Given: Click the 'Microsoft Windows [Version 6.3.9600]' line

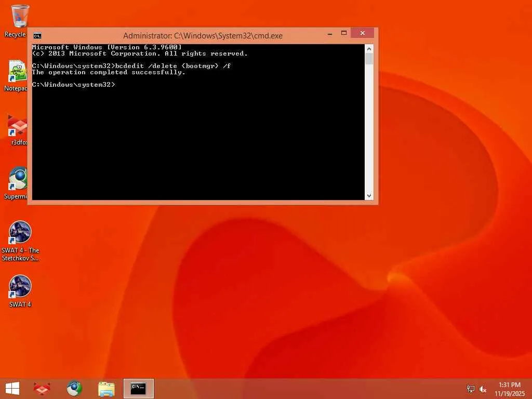Looking at the screenshot, I should pos(107,47).
